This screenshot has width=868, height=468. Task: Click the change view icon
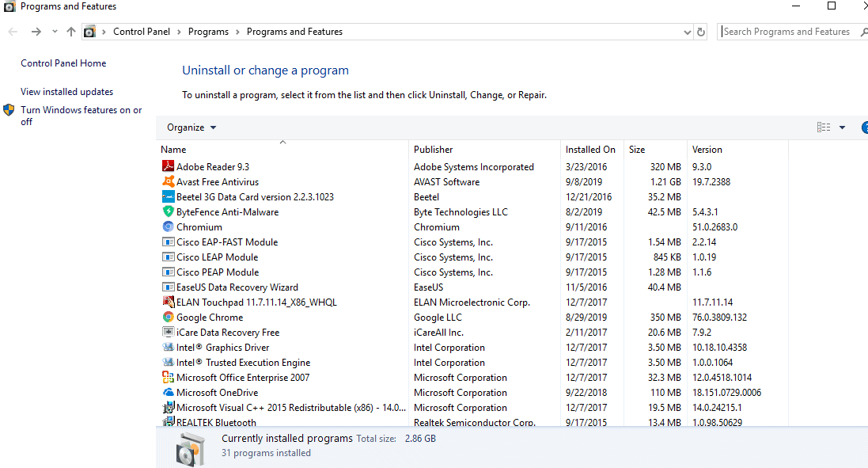point(824,127)
